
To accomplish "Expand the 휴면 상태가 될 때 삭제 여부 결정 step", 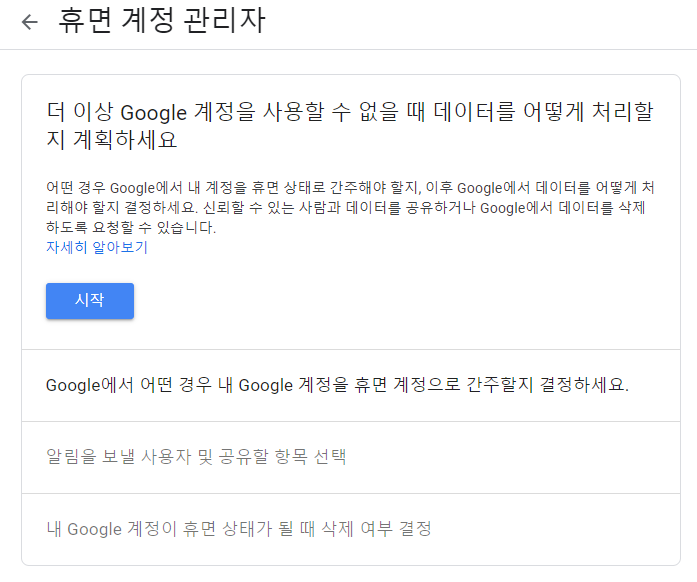I will click(x=239, y=528).
